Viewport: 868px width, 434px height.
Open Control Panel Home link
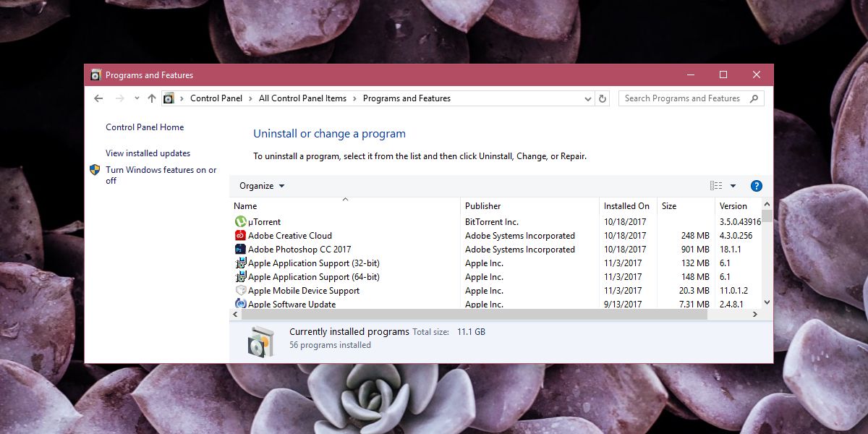tap(145, 127)
